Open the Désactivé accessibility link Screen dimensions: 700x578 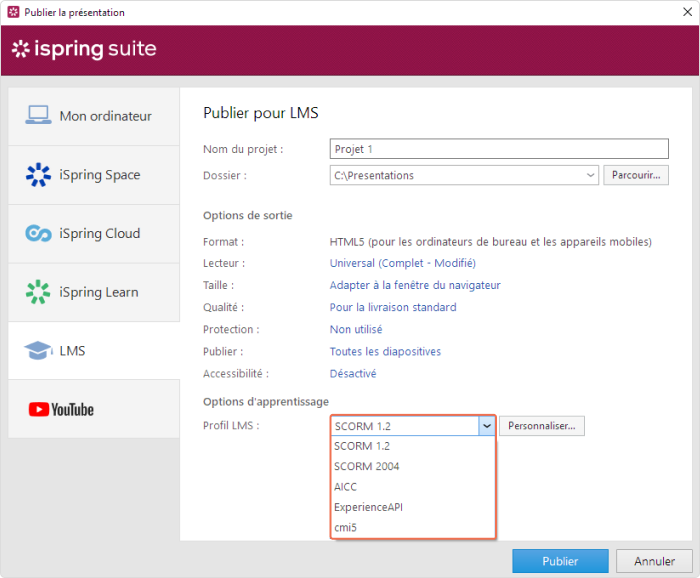pyautogui.click(x=353, y=373)
